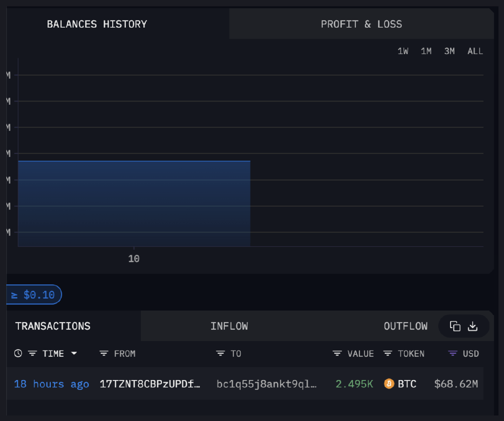Open the FROM column filter icon
The width and height of the screenshot is (504, 421).
[104, 354]
